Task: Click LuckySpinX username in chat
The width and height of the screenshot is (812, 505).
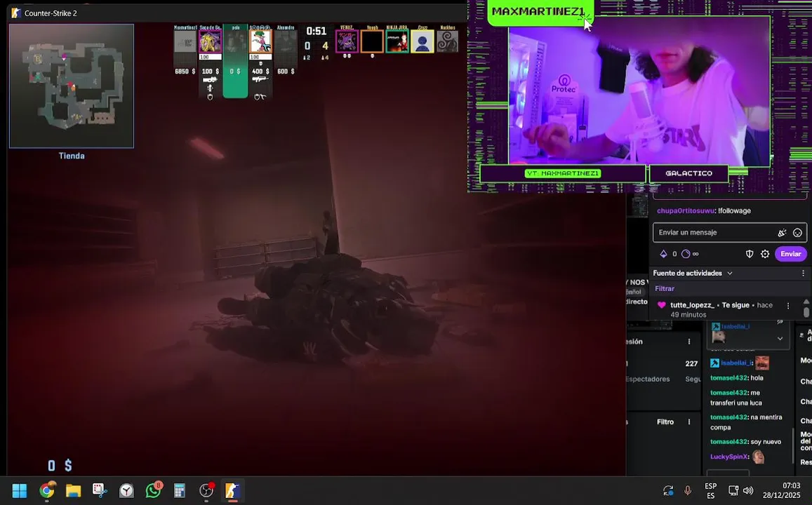Action: point(729,457)
